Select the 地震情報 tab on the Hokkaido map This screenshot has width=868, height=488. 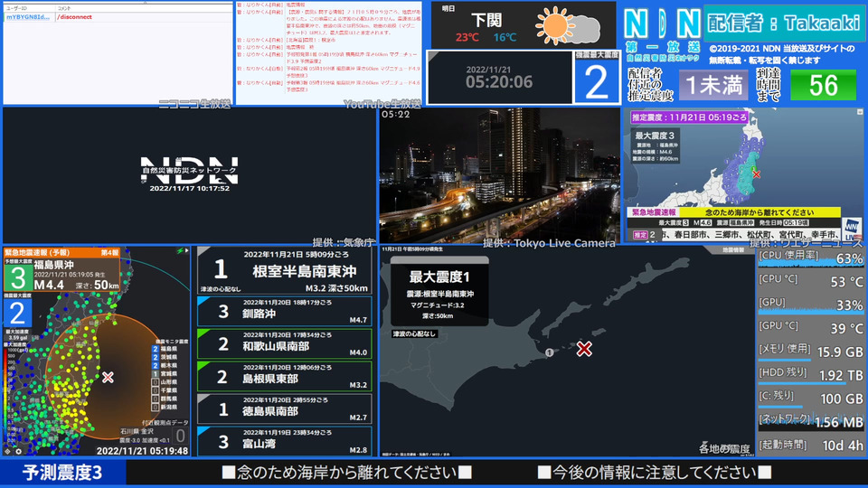(733, 250)
